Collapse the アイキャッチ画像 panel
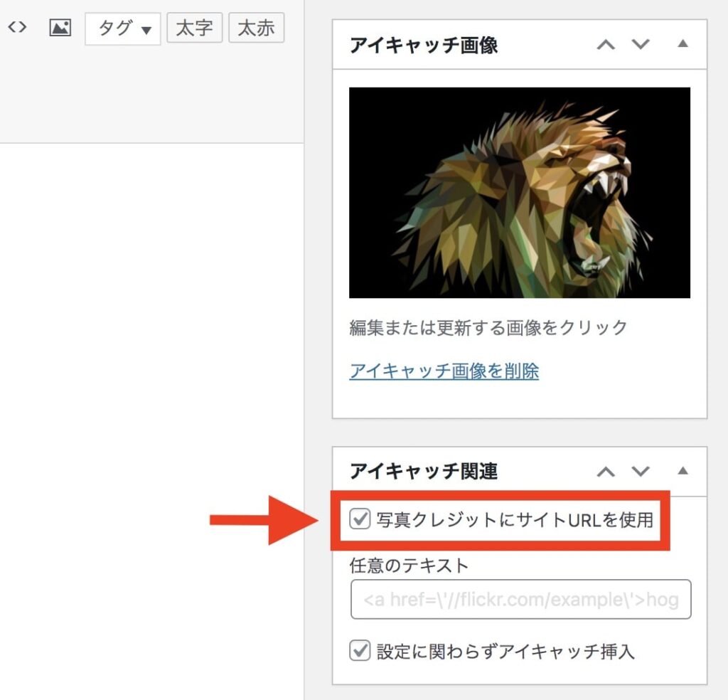This screenshot has width=728, height=700. (x=682, y=43)
